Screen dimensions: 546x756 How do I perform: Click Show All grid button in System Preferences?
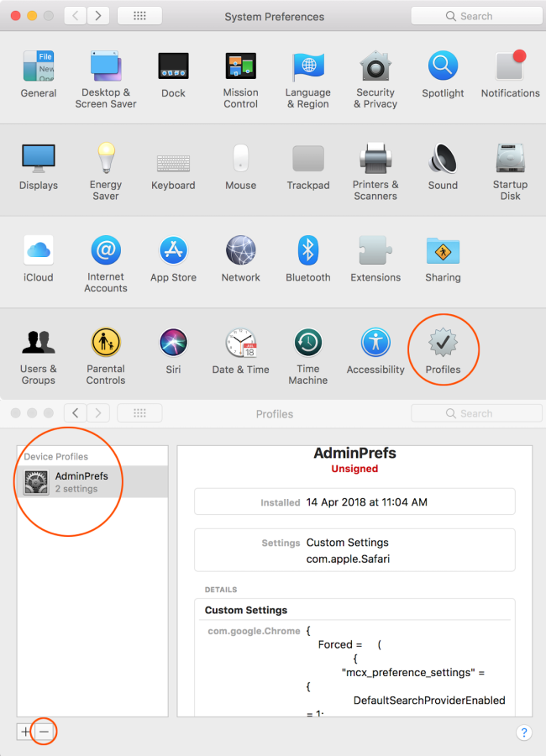click(140, 16)
